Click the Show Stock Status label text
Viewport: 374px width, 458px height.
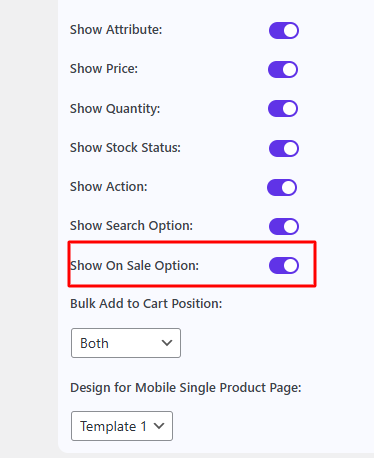[x=125, y=148]
